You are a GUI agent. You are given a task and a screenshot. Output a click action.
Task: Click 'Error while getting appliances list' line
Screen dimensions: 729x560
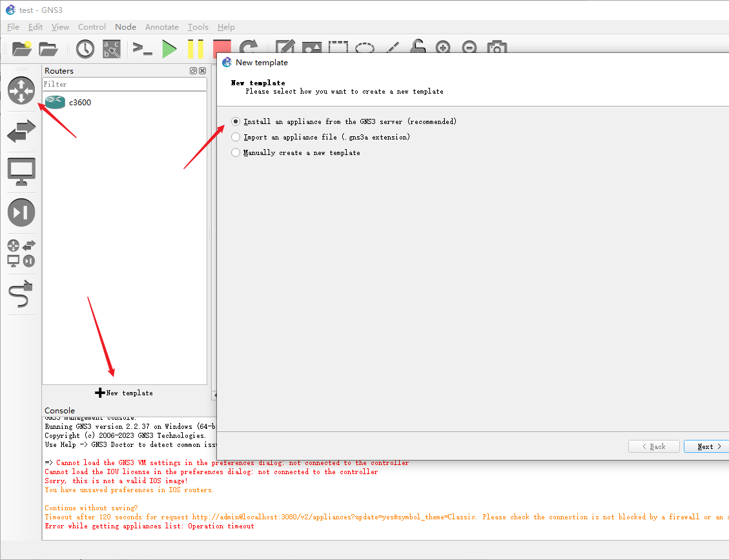coord(150,526)
